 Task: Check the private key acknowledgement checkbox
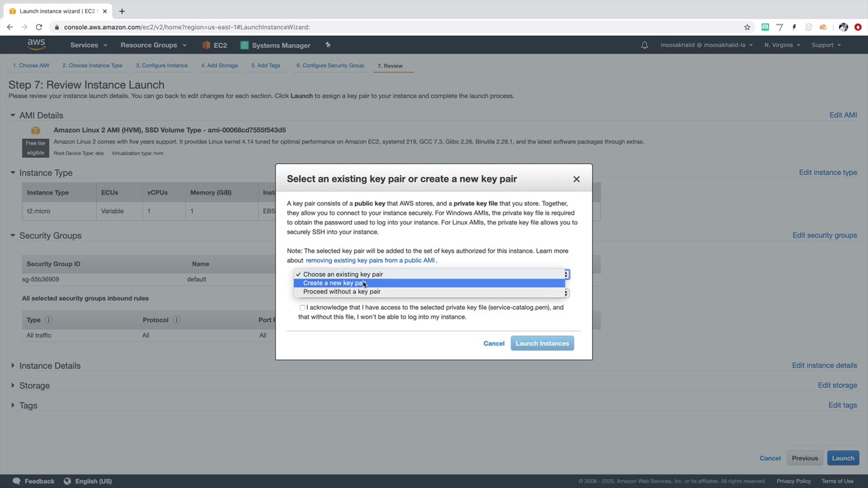[x=302, y=308]
